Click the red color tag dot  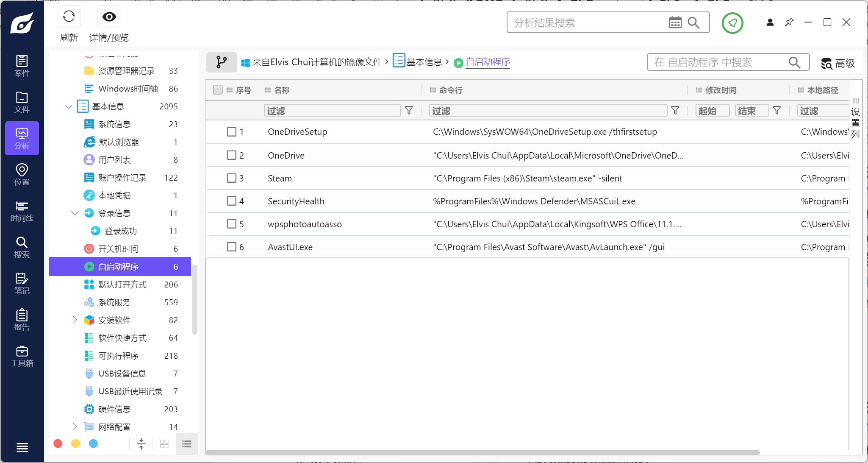[58, 443]
